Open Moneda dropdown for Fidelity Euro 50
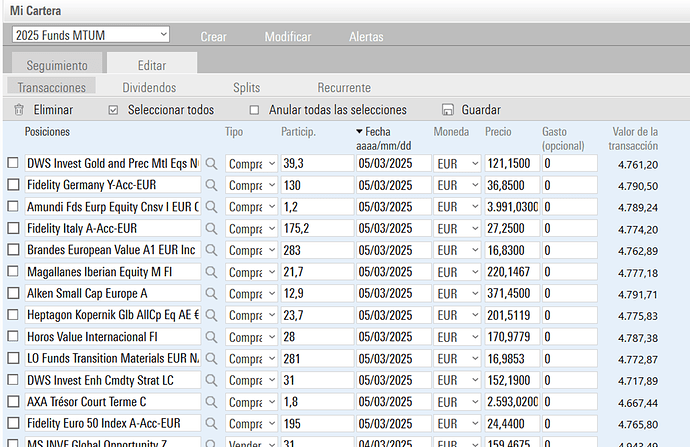 (x=457, y=424)
